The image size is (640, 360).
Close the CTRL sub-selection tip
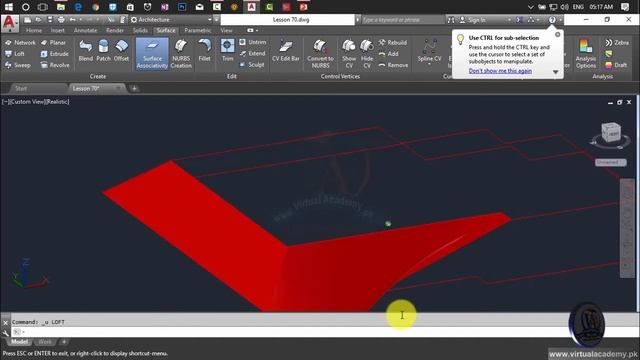point(558,35)
